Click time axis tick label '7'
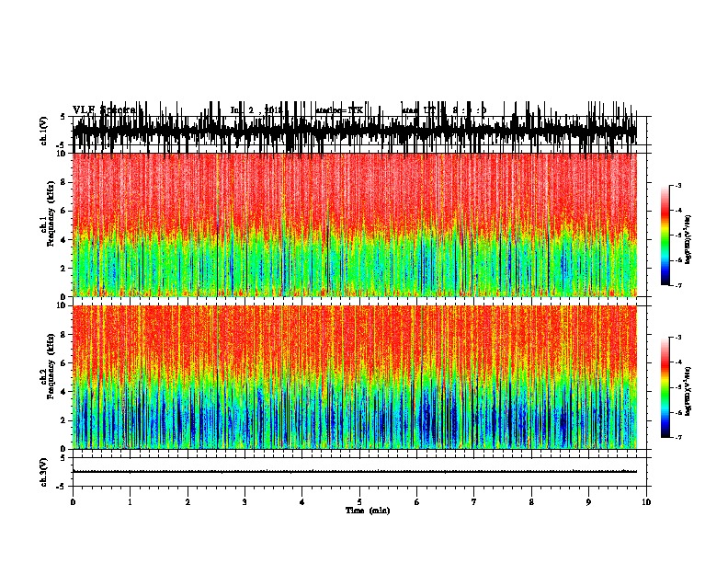This screenshot has height=563, width=728. pos(474,502)
